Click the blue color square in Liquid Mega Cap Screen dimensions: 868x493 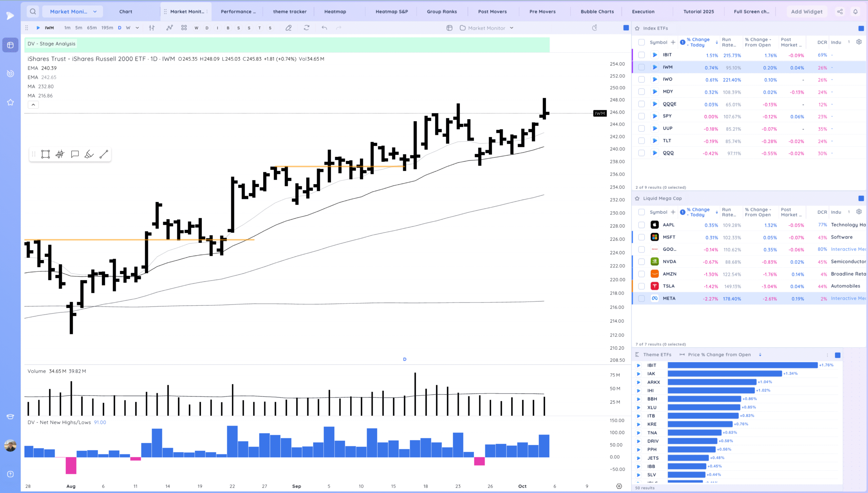click(x=861, y=198)
